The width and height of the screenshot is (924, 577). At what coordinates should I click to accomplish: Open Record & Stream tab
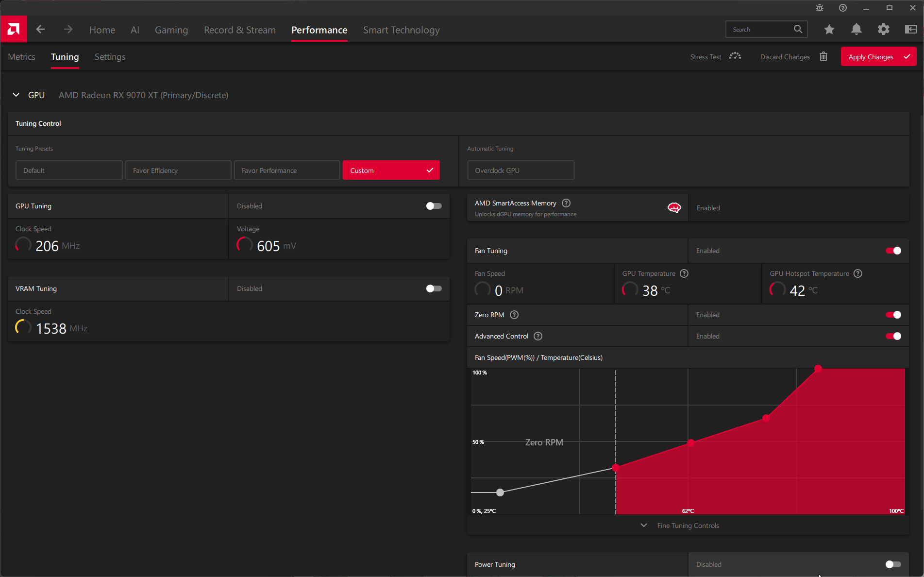[240, 30]
